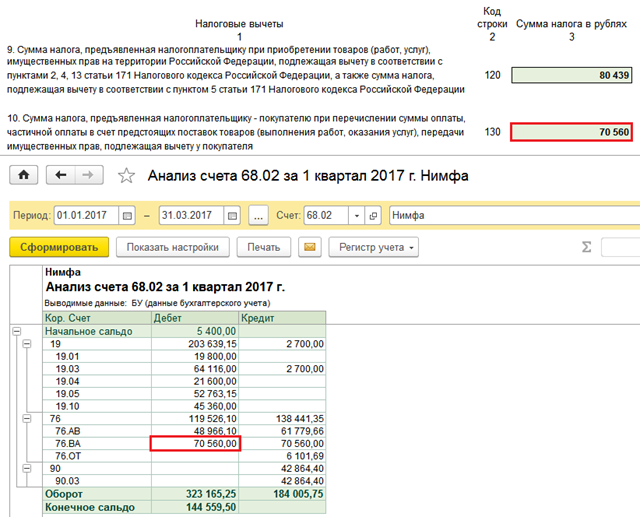Click the Сформировать button
The image size is (640, 517).
[59, 247]
